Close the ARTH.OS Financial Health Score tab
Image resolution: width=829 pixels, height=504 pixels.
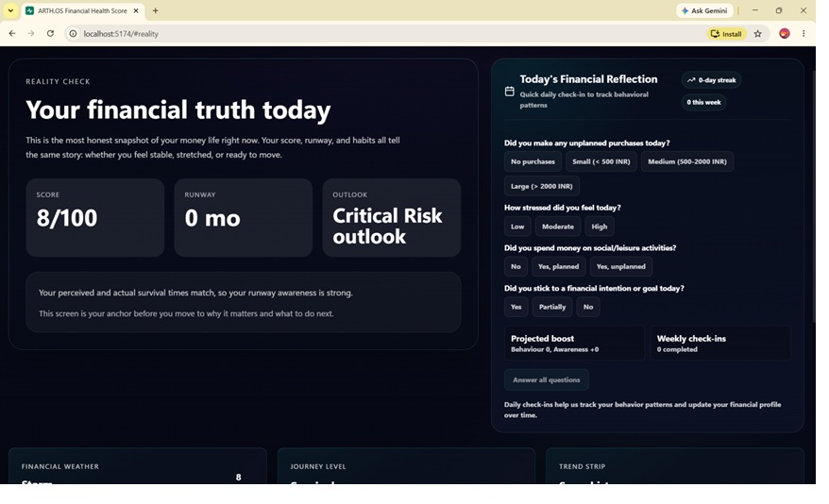point(136,10)
